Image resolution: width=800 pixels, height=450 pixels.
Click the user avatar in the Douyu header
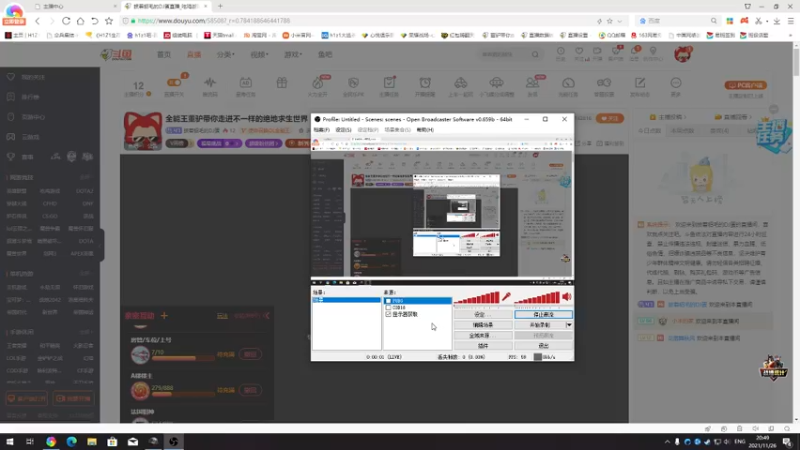pyautogui.click(x=683, y=54)
